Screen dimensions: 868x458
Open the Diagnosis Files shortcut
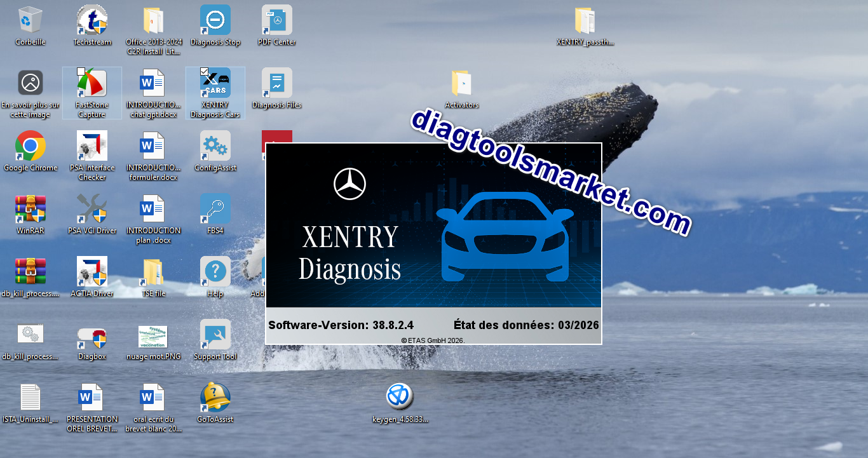click(277, 83)
